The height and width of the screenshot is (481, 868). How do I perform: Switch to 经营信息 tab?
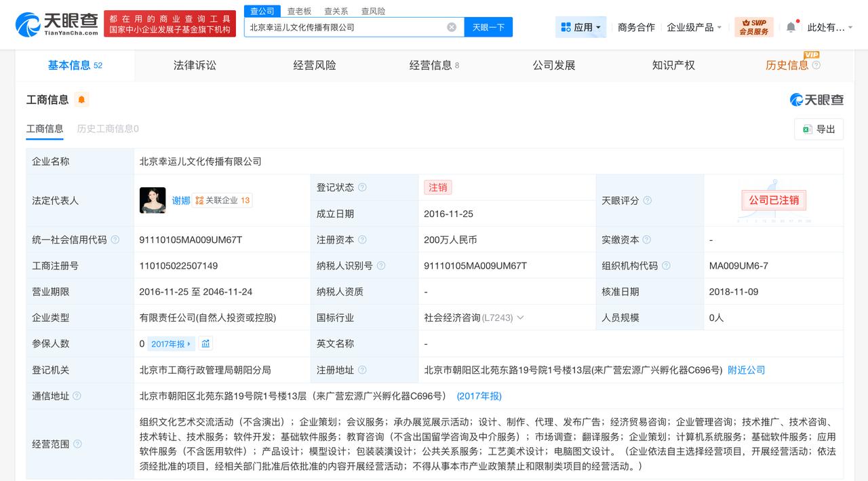[x=434, y=65]
